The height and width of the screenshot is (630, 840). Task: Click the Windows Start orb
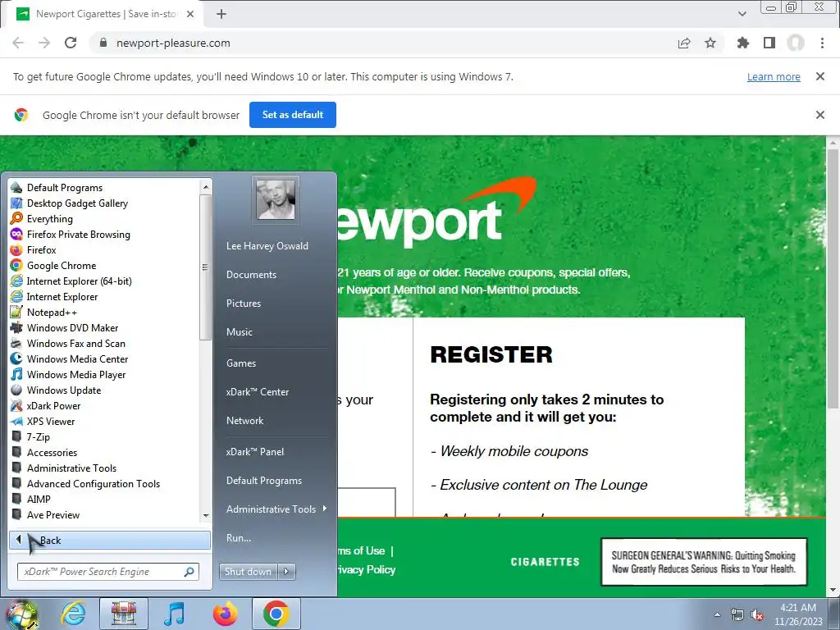[21, 614]
